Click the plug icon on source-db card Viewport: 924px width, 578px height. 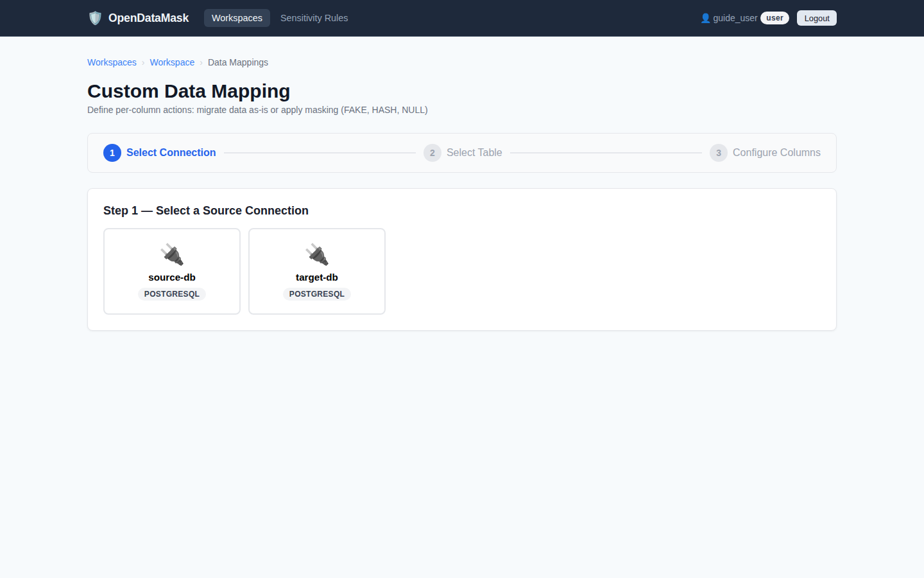pyautogui.click(x=172, y=255)
